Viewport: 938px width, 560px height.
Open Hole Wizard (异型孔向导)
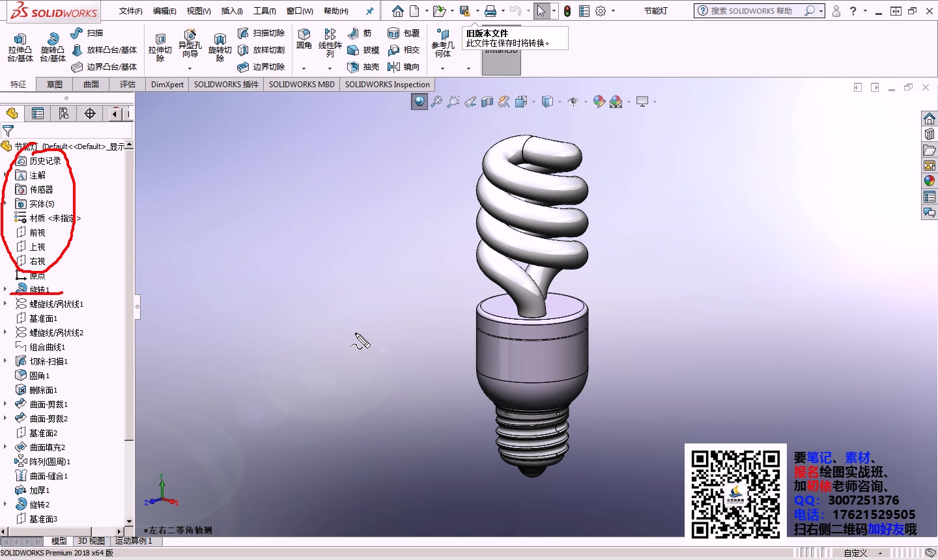tap(190, 44)
